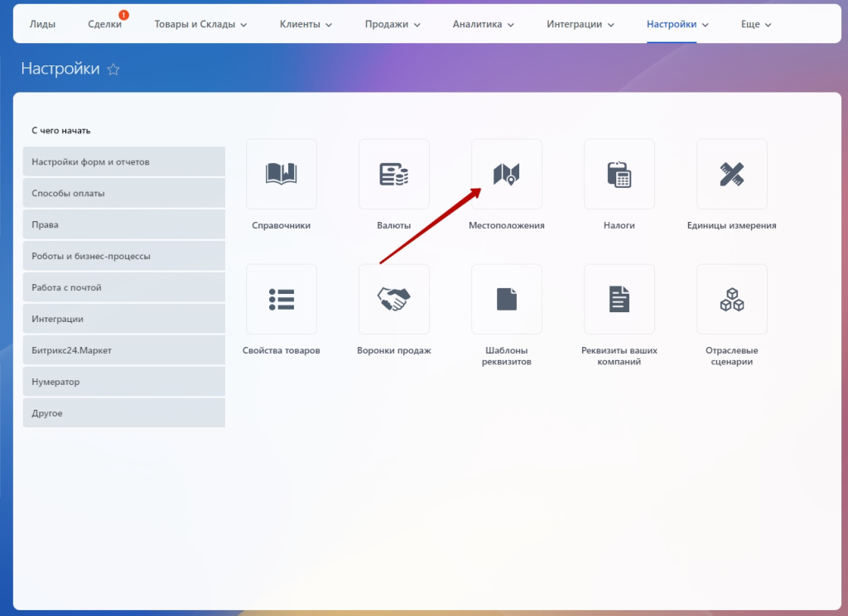848x616 pixels.
Task: Switch to the Лиды tab
Action: (x=42, y=25)
